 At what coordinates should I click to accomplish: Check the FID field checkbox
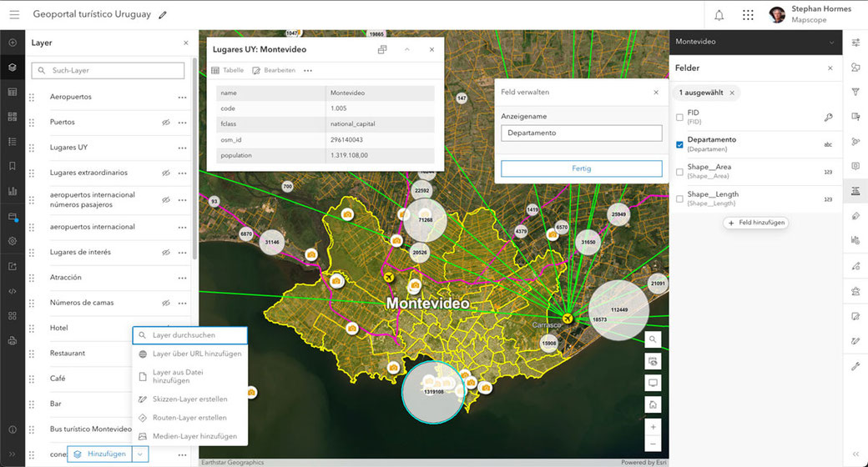click(679, 118)
